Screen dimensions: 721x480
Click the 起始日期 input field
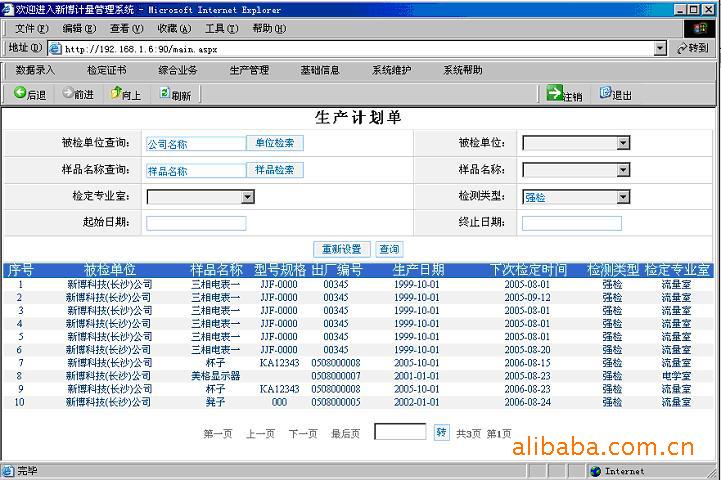[196, 223]
